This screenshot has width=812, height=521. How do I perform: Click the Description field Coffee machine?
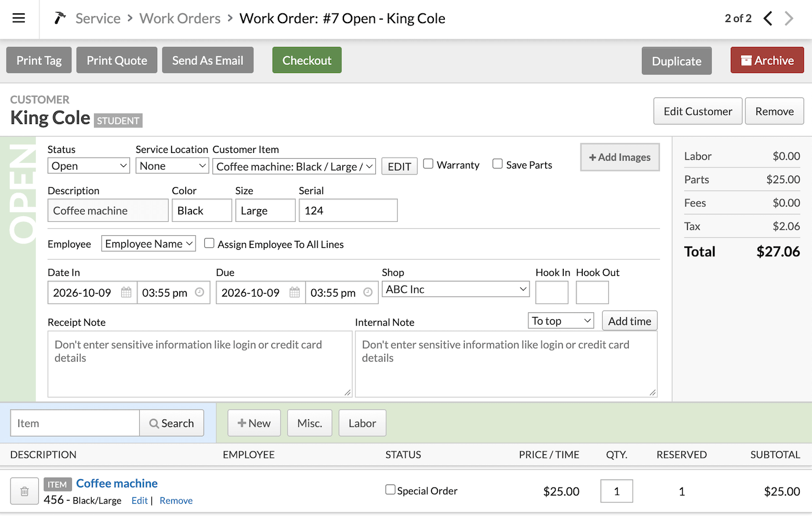click(108, 210)
